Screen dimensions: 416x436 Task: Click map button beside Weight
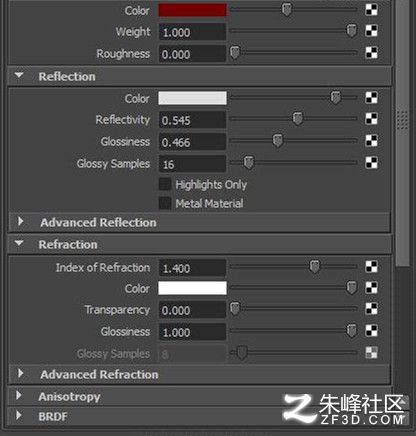coord(371,31)
